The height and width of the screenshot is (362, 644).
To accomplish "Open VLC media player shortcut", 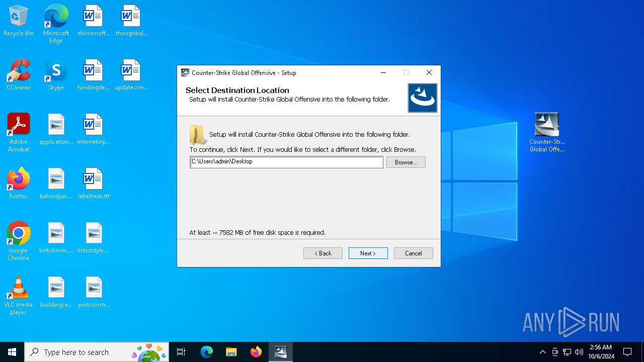I will tap(19, 296).
